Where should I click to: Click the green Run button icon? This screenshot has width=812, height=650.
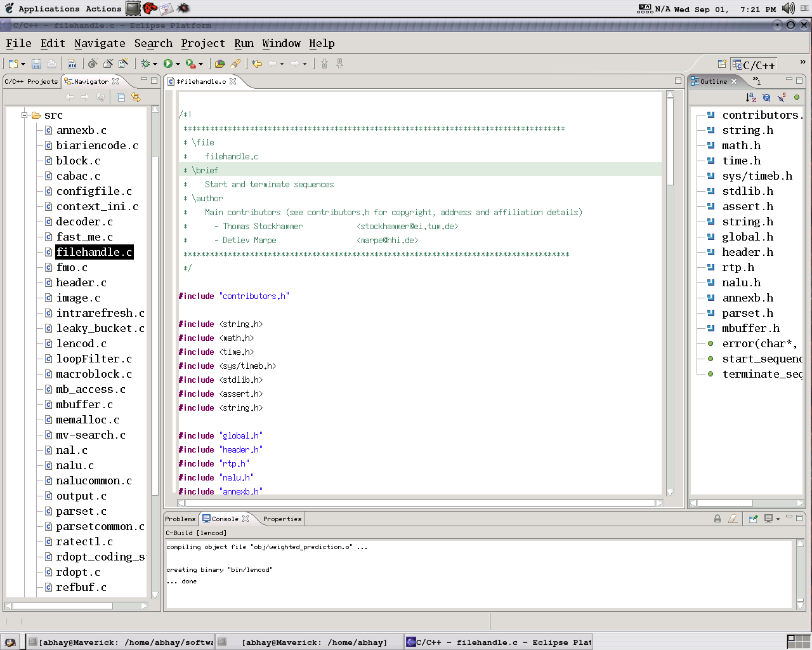pyautogui.click(x=168, y=63)
